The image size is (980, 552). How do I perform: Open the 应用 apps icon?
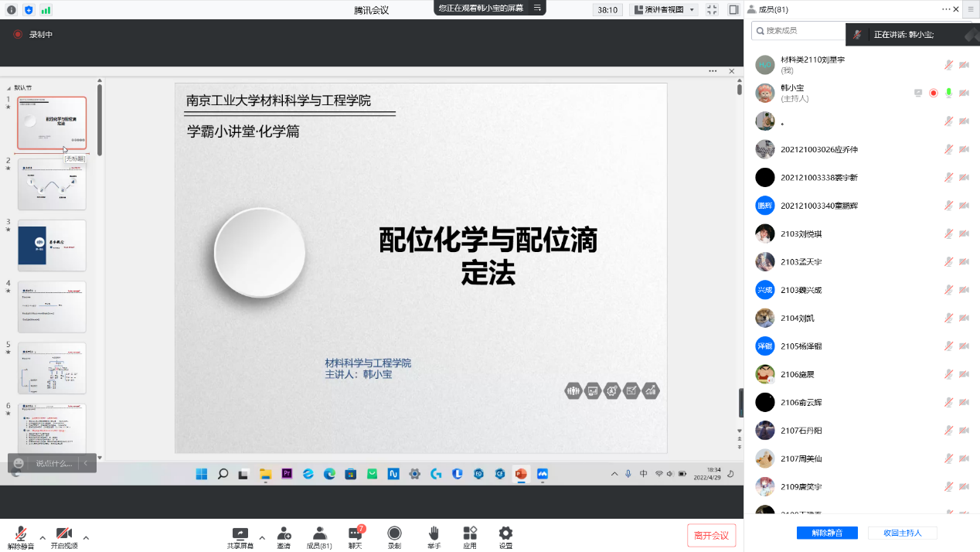coord(470,533)
